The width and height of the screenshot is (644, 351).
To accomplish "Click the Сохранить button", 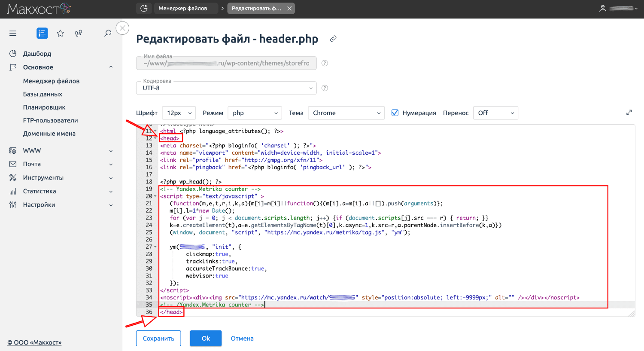I will [x=158, y=339].
